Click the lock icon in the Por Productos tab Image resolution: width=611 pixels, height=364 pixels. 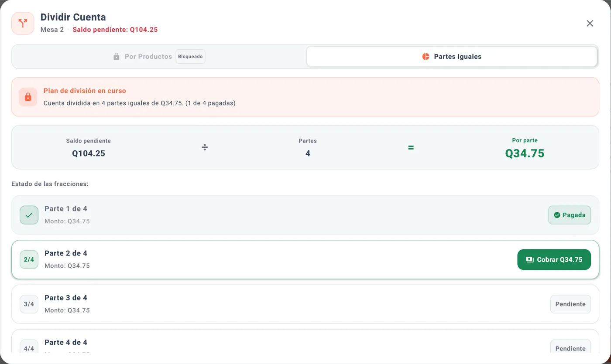(x=116, y=57)
